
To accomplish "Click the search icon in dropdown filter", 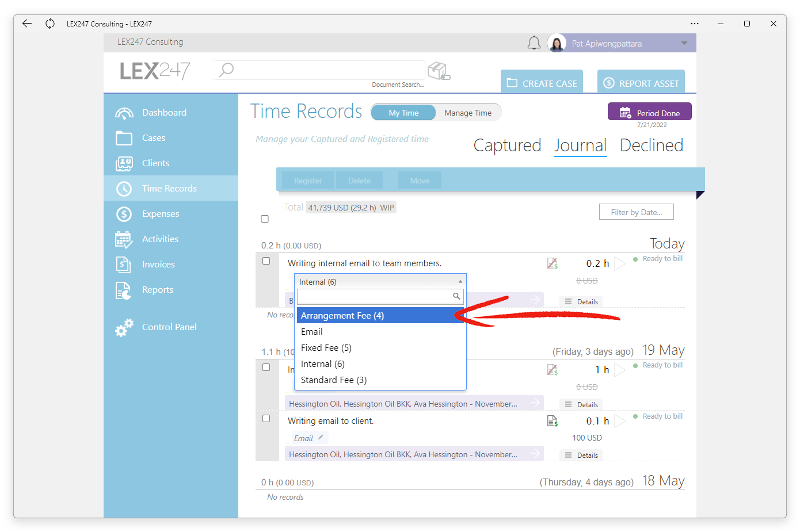I will click(456, 296).
